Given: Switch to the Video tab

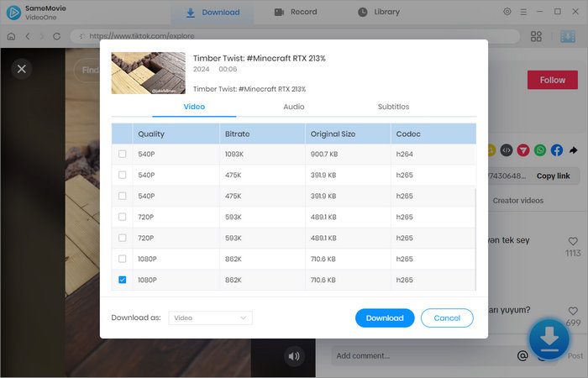Looking at the screenshot, I should coord(194,107).
